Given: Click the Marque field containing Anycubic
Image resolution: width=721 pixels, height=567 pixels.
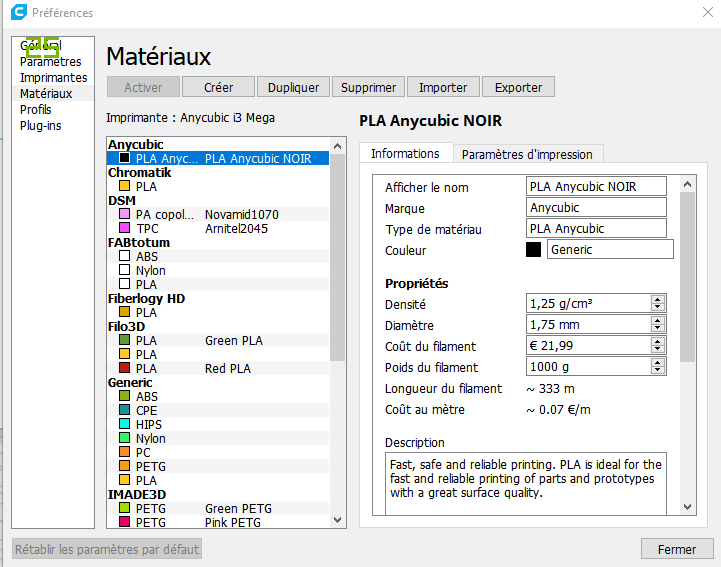Looking at the screenshot, I should click(x=596, y=207).
